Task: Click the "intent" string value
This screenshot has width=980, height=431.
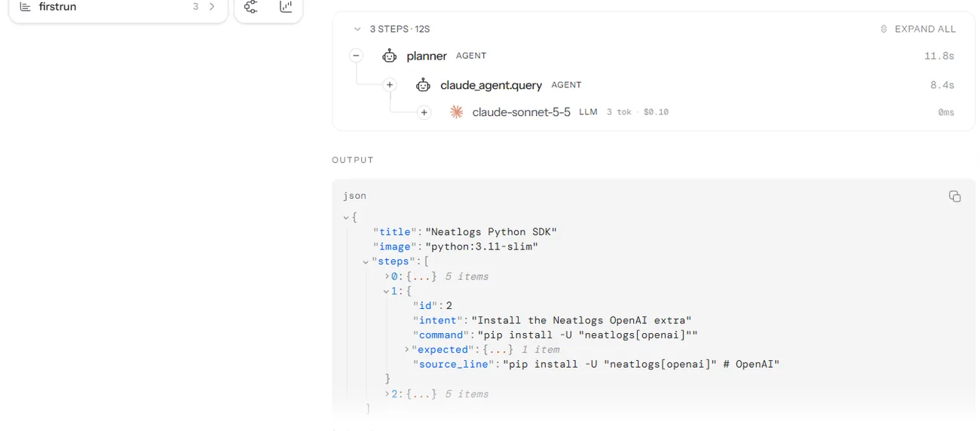Action: coord(581,321)
